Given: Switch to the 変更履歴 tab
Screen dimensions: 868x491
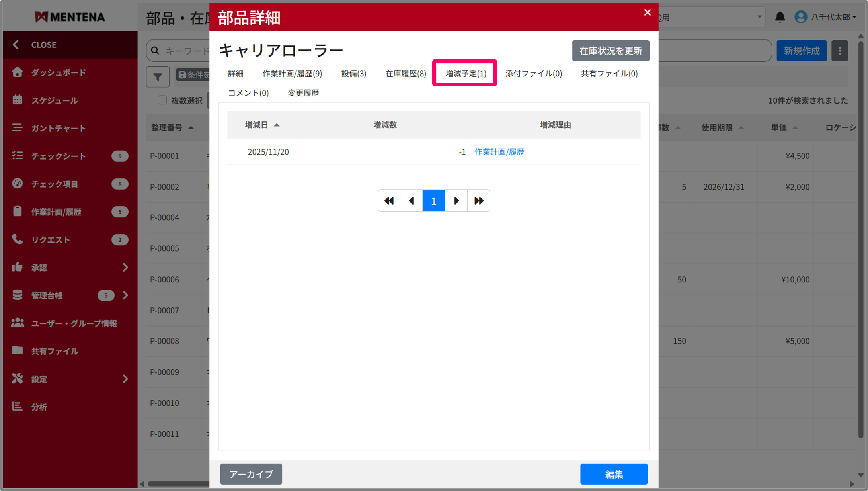Looking at the screenshot, I should click(x=303, y=93).
